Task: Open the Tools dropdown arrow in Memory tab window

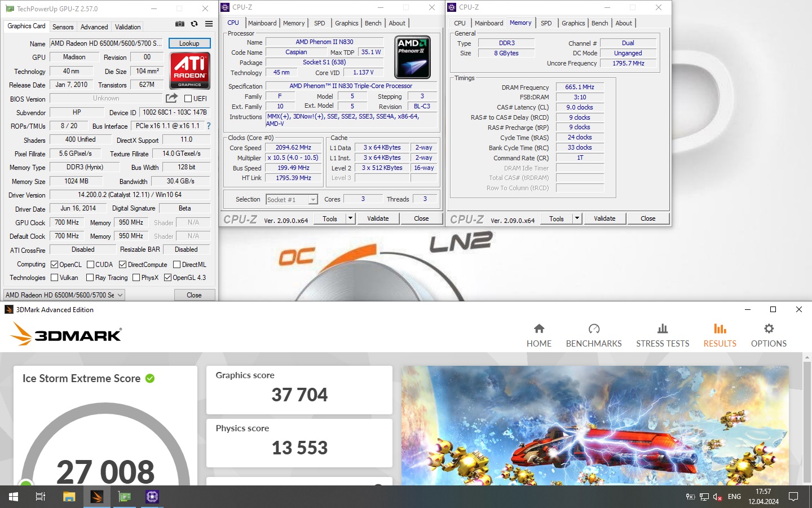Action: 577,218
